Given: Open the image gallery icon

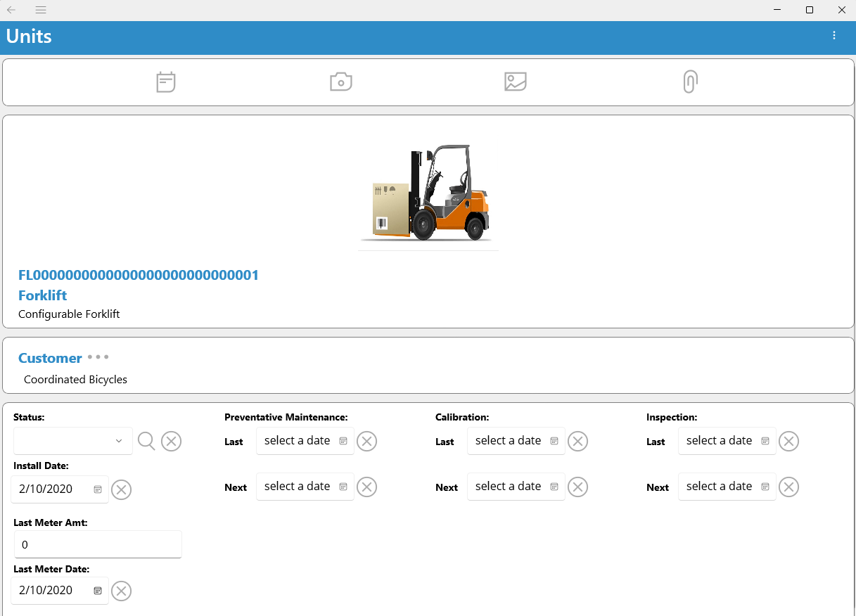Looking at the screenshot, I should (516, 82).
